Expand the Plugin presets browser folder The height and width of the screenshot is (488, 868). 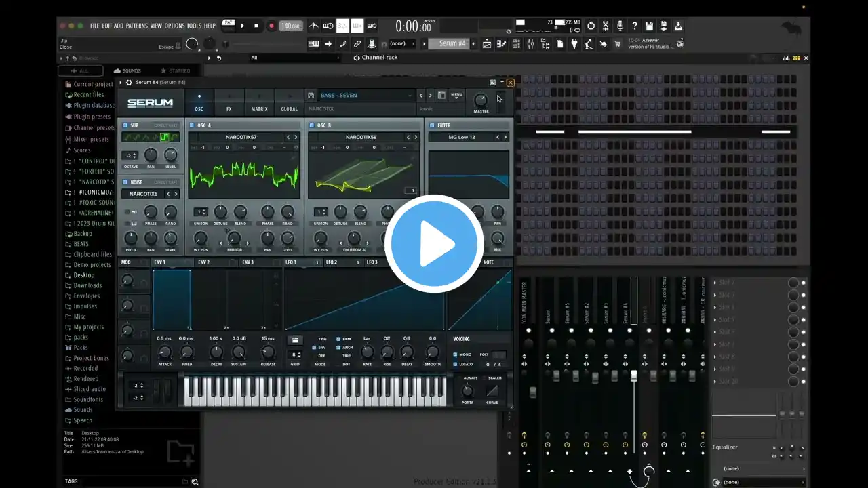92,117
